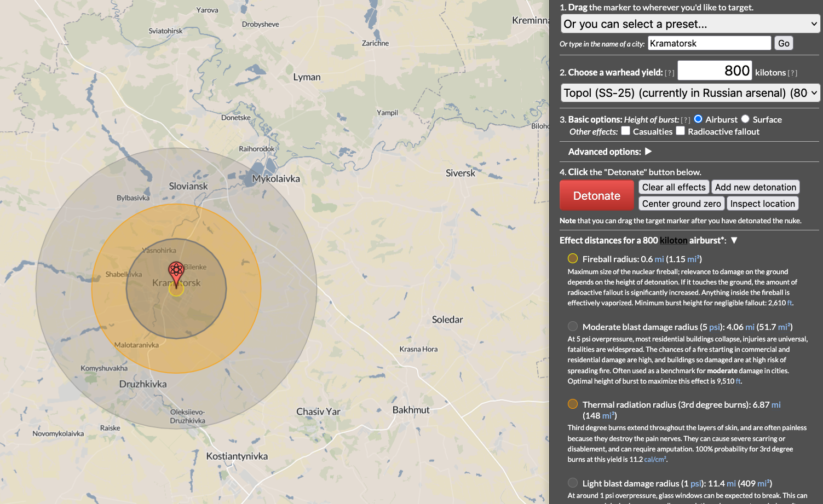
Task: Select the Surface radio button
Action: pos(745,119)
